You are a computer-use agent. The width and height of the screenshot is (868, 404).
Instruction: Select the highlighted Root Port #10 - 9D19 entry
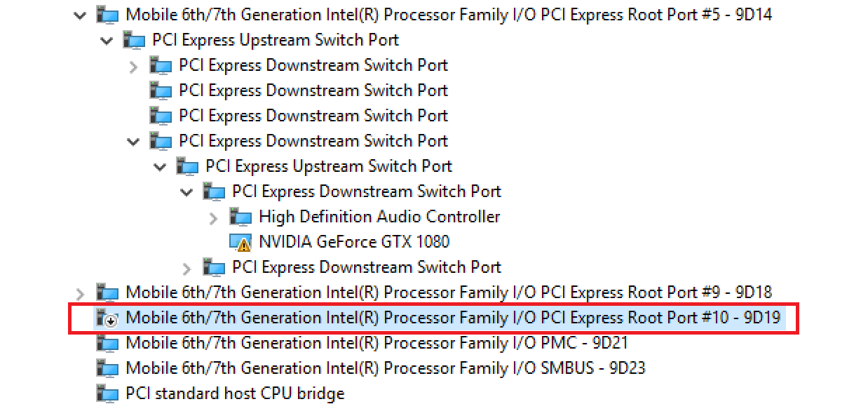coord(453,318)
